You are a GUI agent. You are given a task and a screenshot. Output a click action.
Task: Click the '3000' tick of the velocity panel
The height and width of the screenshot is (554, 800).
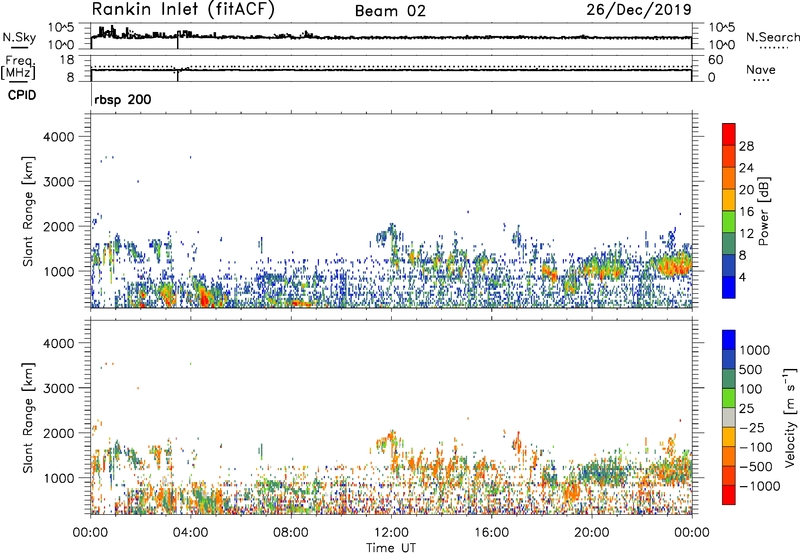pyautogui.click(x=58, y=388)
